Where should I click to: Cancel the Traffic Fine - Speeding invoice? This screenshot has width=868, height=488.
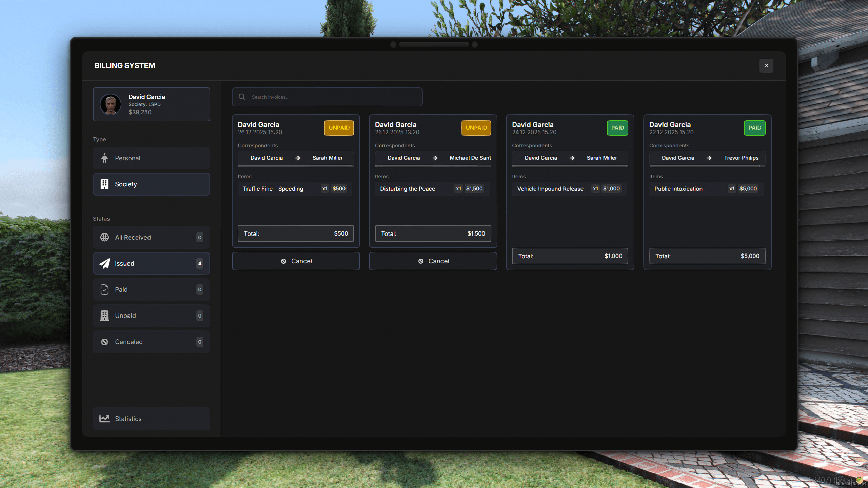point(296,261)
